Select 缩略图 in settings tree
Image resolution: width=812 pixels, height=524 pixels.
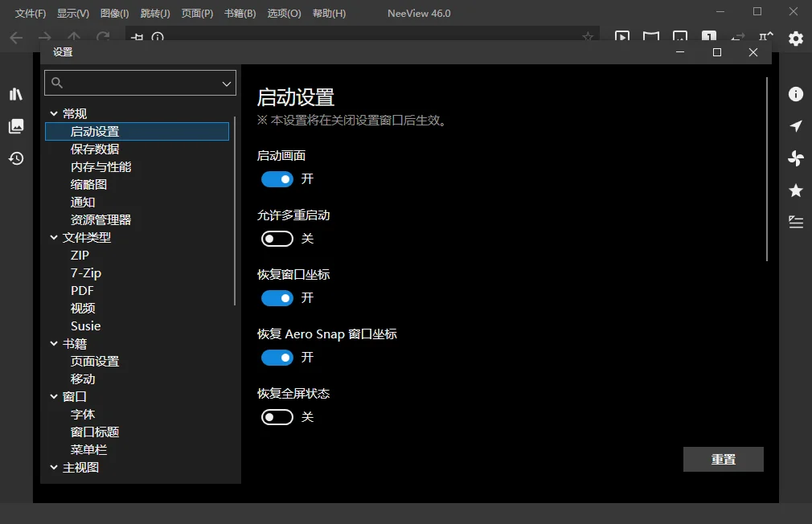tap(88, 184)
